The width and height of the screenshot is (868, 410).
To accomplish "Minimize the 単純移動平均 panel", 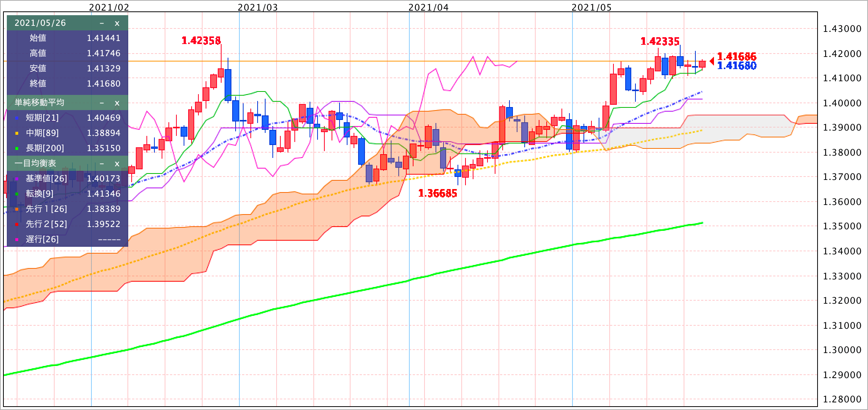I will pos(102,103).
